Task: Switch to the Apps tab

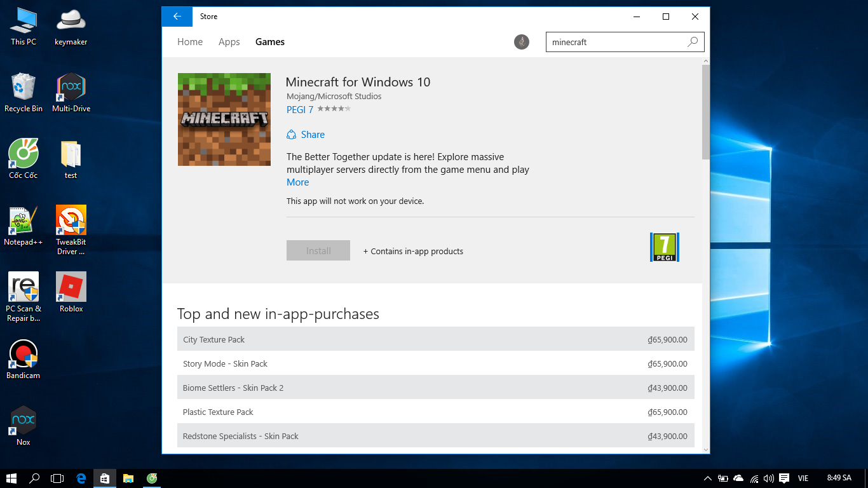Action: [229, 42]
